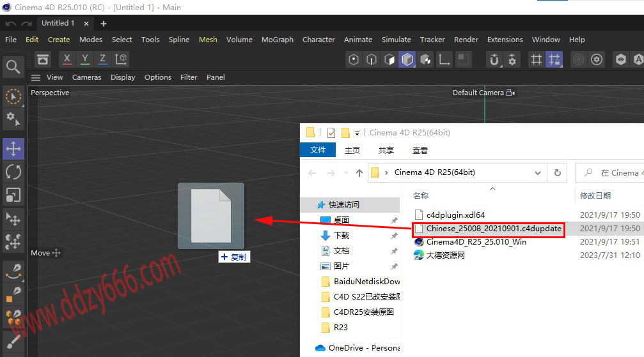
Task: Click the Explorer search box
Action: (x=610, y=173)
